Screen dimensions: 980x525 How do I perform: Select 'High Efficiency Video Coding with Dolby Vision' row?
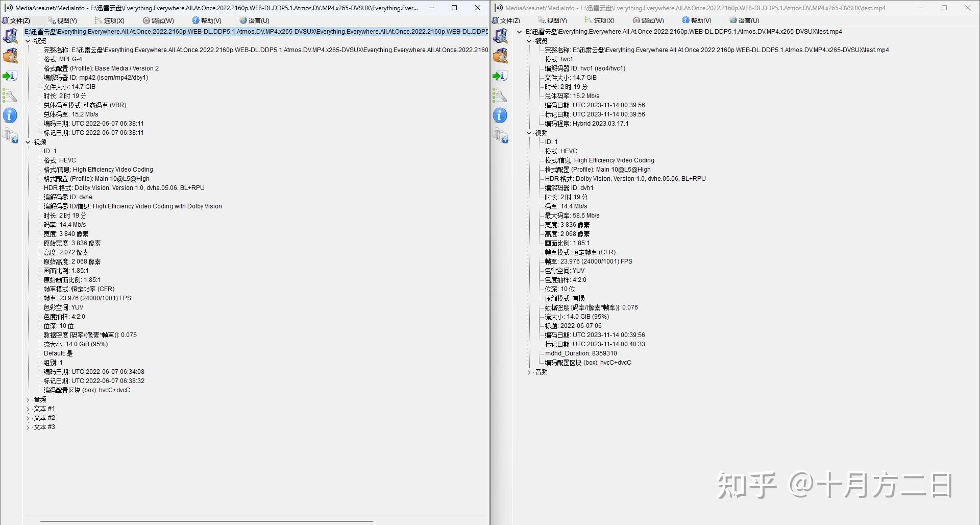coord(133,206)
